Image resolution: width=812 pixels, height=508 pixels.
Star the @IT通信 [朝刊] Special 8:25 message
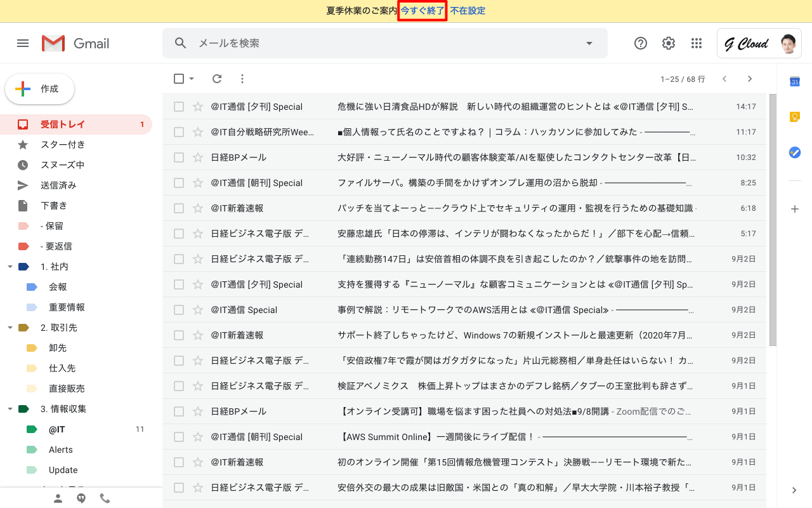pos(198,183)
